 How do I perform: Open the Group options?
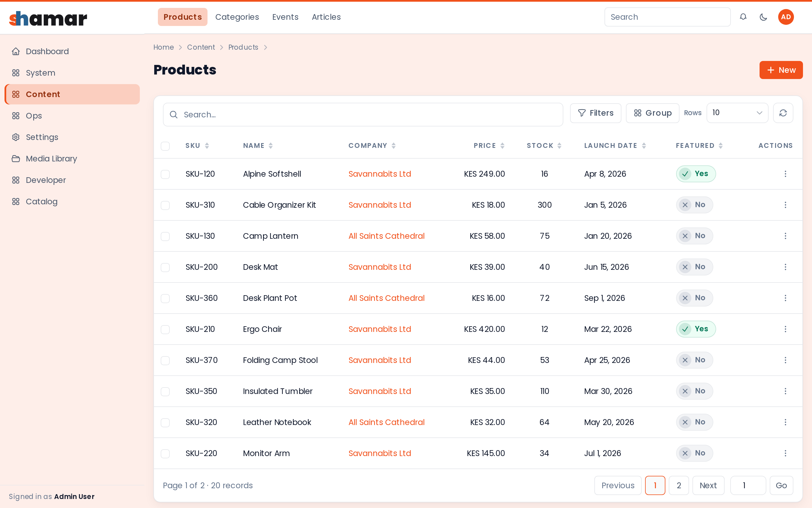pyautogui.click(x=652, y=113)
